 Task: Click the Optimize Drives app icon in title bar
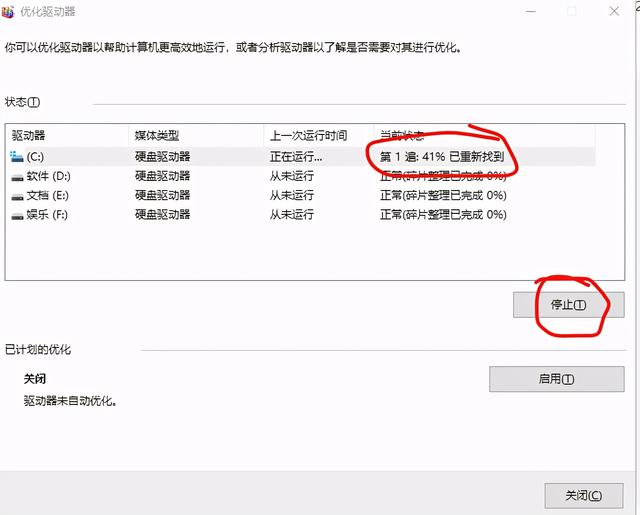(x=7, y=11)
